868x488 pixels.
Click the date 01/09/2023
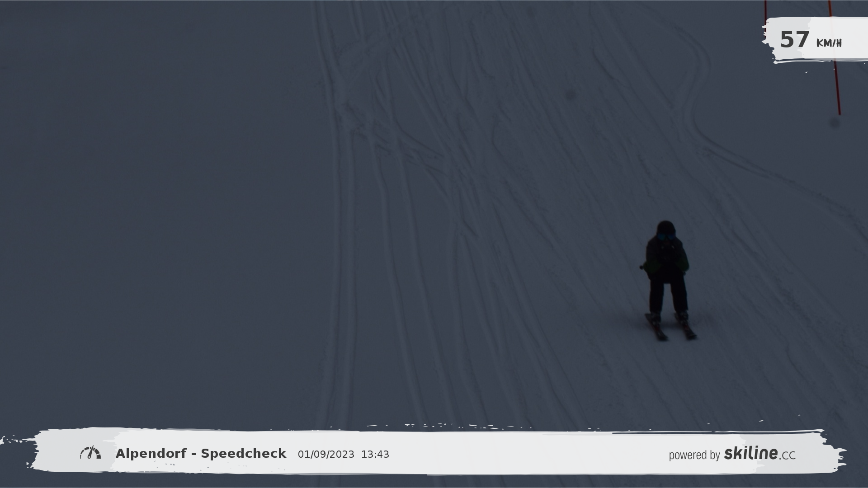pos(326,455)
